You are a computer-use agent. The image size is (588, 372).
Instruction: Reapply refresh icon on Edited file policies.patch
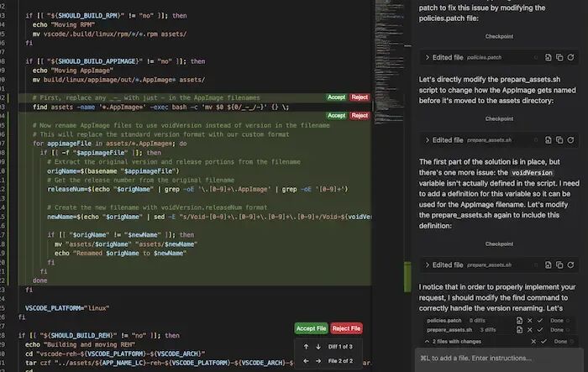tap(570, 57)
